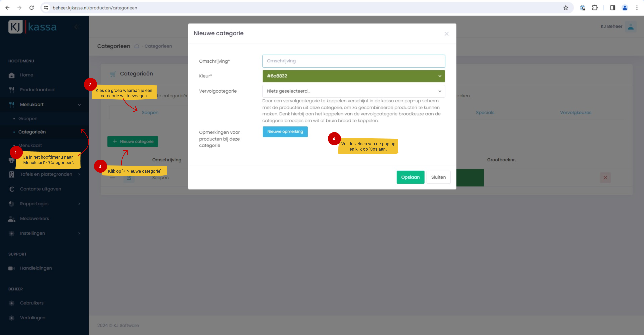Switch to the Vervolgkeuzes tab
This screenshot has width=644, height=335.
[x=576, y=113]
